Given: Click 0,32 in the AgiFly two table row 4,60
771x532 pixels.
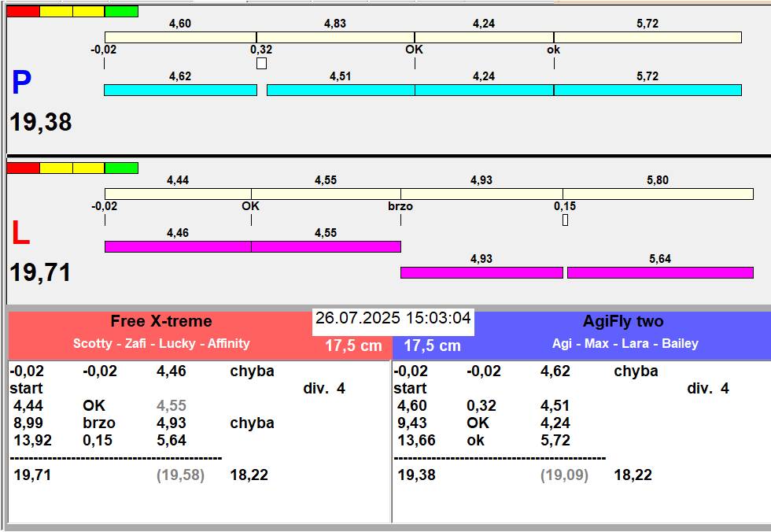Looking at the screenshot, I should point(481,405).
